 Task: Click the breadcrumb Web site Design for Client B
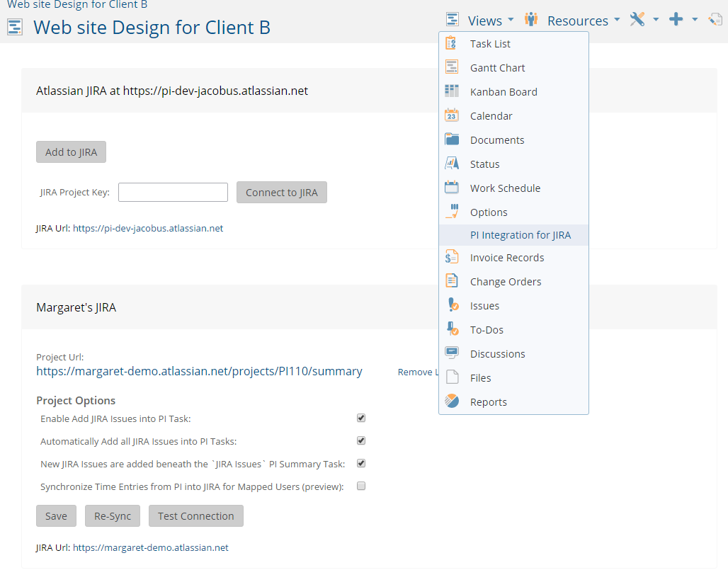tap(77, 5)
